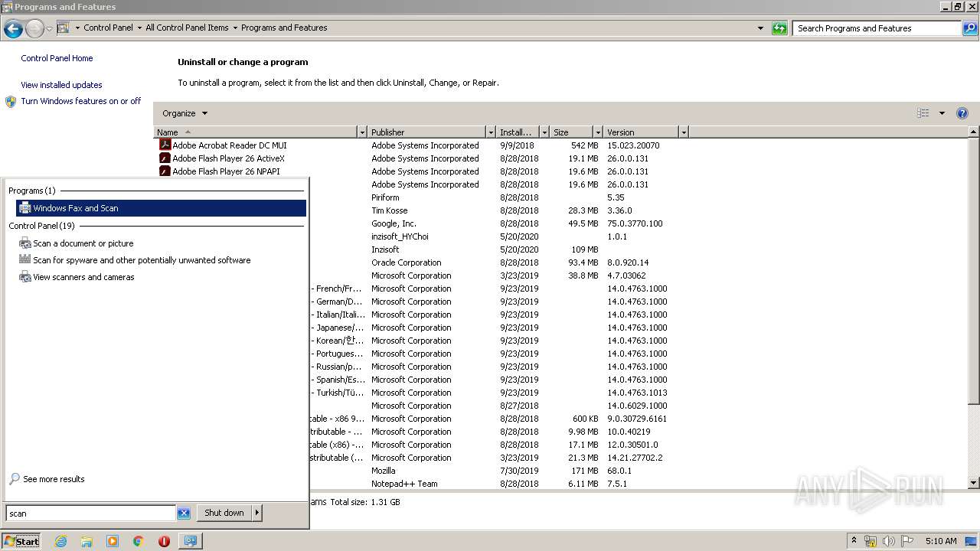Viewport: 980px width, 551px height.
Task: Open the Version column filter dropdown
Action: coord(684,132)
